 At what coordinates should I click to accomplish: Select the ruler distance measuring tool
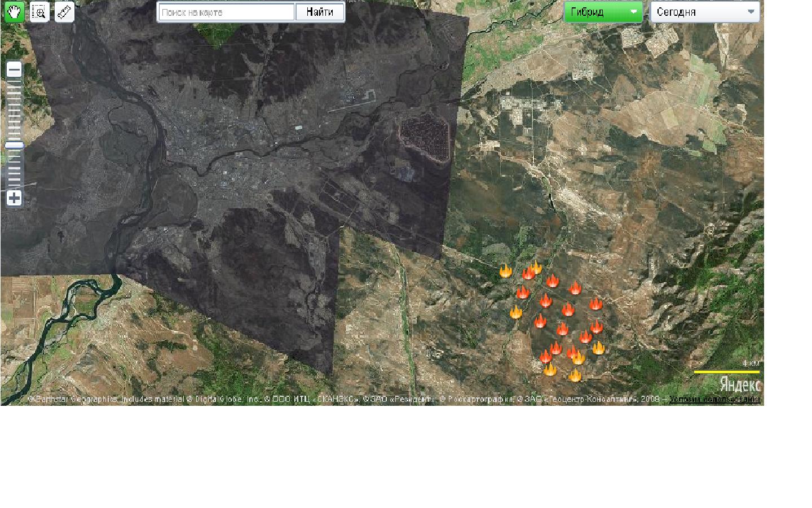64,12
